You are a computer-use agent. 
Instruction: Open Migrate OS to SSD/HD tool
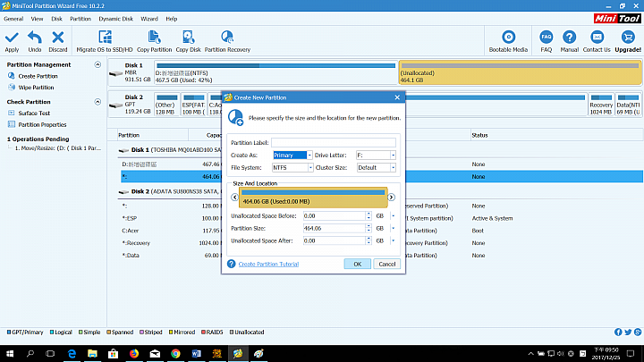click(105, 41)
